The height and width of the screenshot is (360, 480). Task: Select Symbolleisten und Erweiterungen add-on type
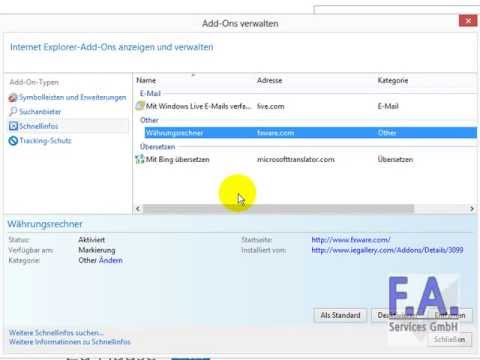tap(72, 97)
